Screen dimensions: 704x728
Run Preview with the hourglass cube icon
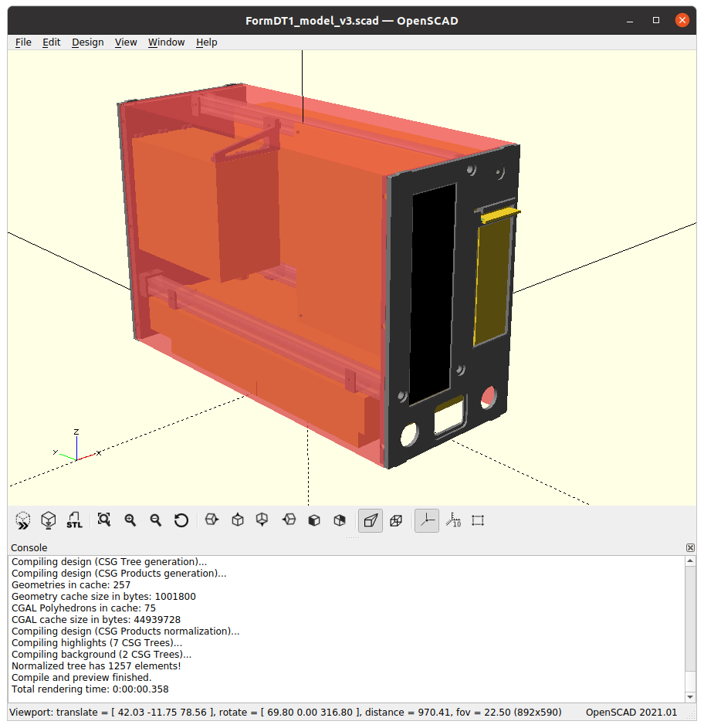click(x=22, y=520)
